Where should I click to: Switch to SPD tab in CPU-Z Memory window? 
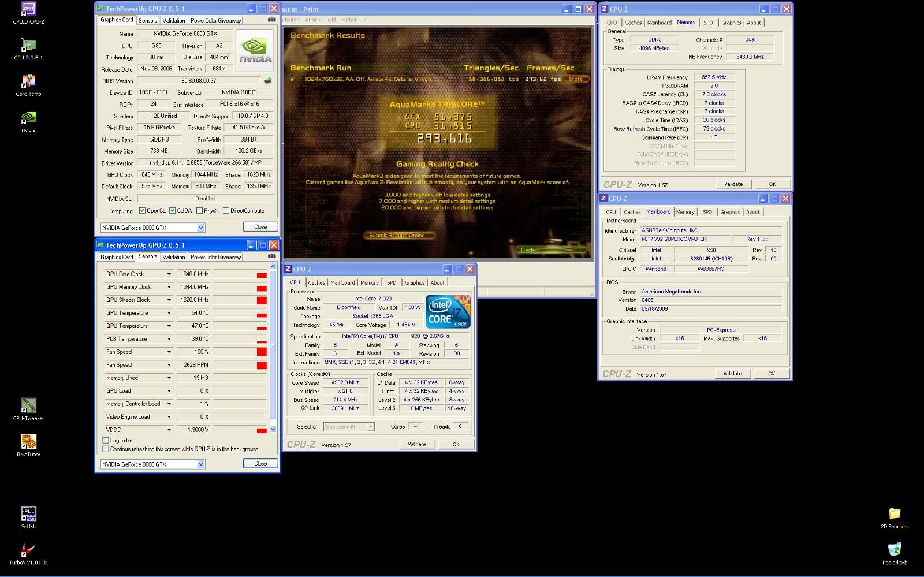tap(708, 23)
